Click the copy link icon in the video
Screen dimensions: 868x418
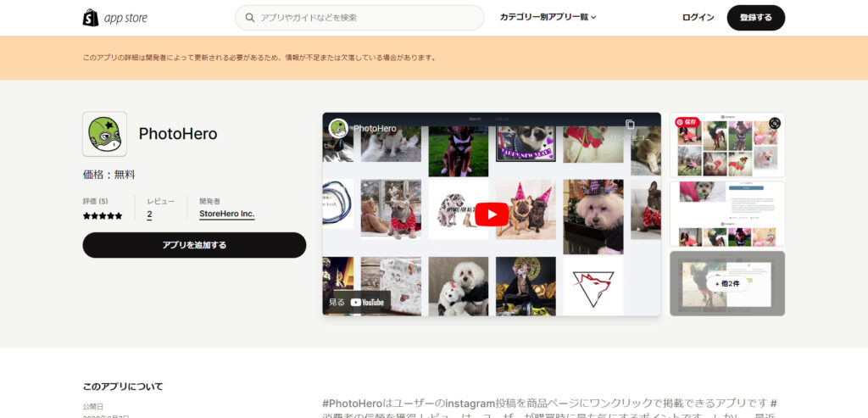[630, 125]
